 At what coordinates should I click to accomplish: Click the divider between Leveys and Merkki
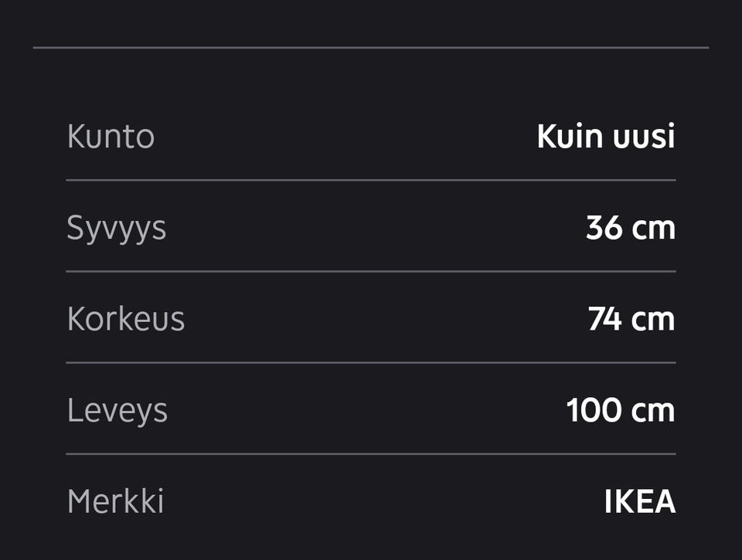[x=371, y=454]
